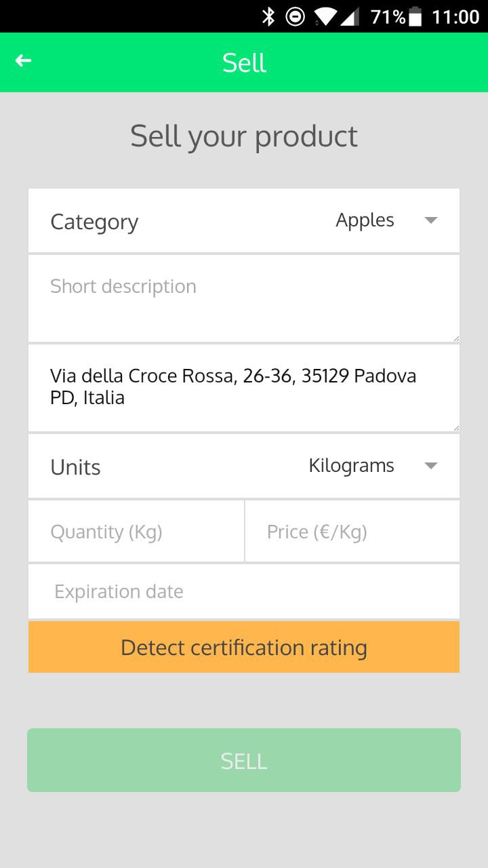
Task: Tap the do-not-disturb status icon
Action: tap(295, 16)
